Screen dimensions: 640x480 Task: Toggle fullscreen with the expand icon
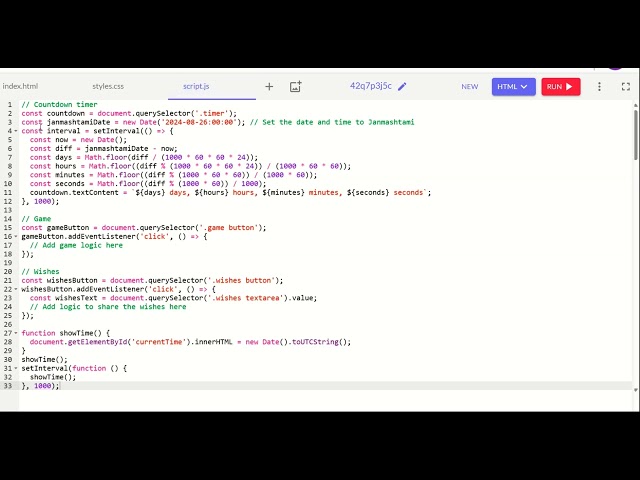[x=626, y=87]
